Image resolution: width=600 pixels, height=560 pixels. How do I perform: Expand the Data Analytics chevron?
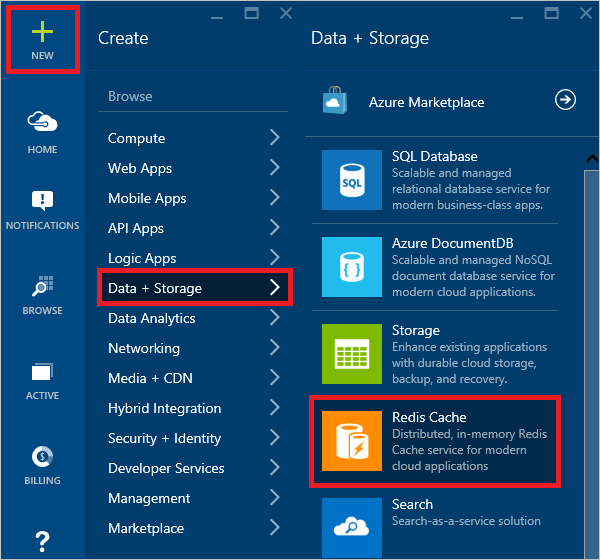[275, 317]
